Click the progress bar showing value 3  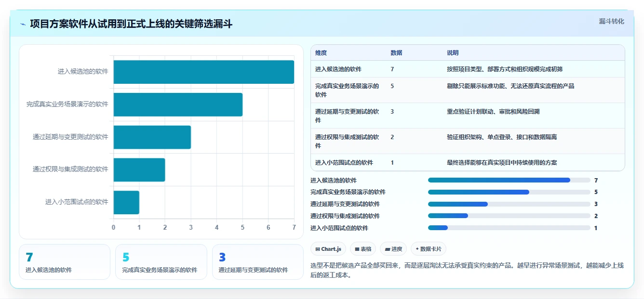509,204
